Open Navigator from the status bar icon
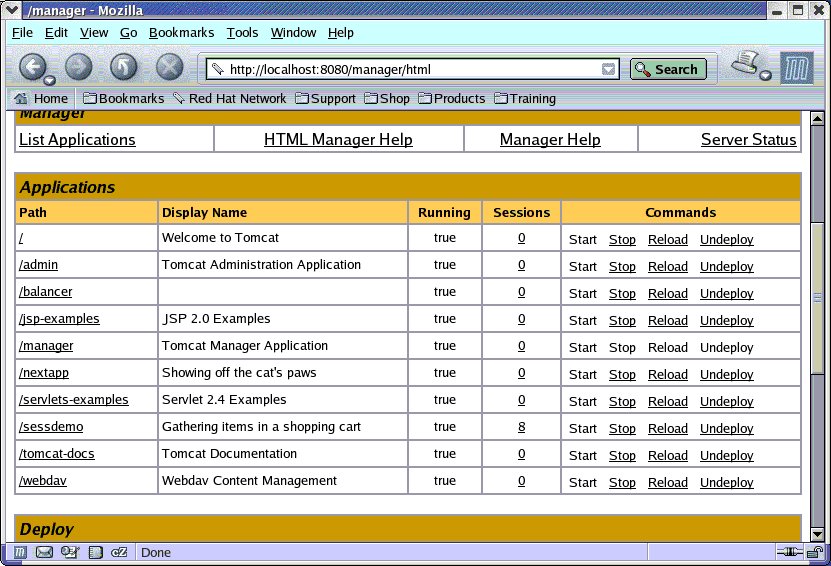This screenshot has width=831, height=566. click(20, 553)
